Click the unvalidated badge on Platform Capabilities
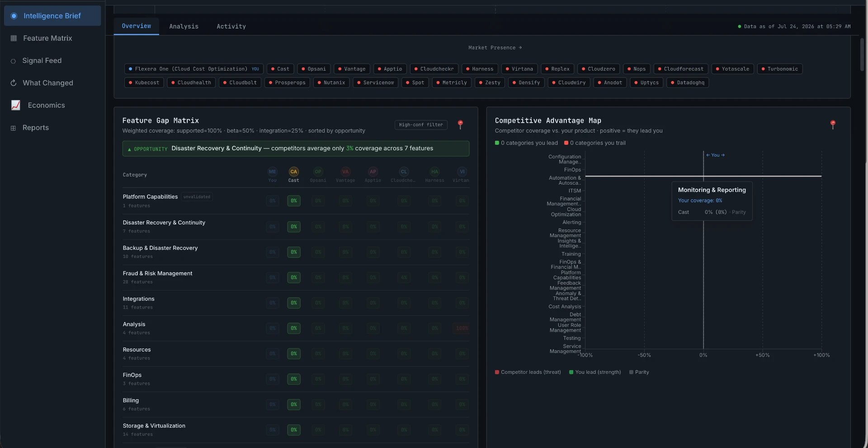The image size is (868, 448). point(197,197)
